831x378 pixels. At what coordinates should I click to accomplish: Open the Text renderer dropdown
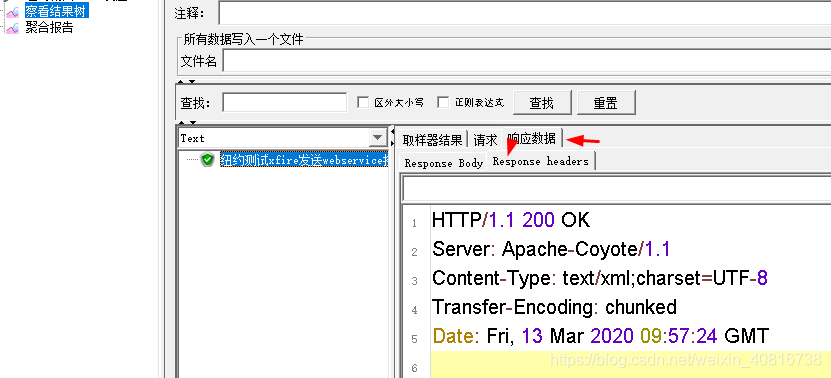[377, 138]
